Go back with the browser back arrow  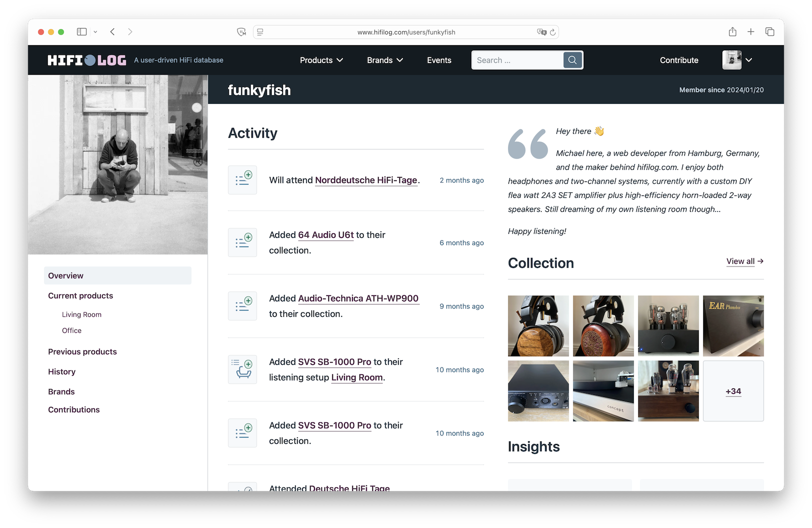coord(112,31)
